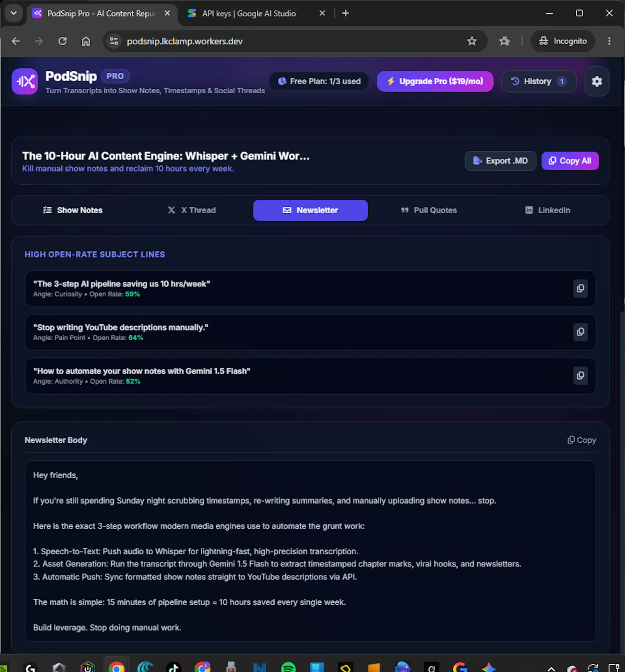Open the Pull Quotes tab
Screen dimensions: 625x672
click(x=429, y=210)
